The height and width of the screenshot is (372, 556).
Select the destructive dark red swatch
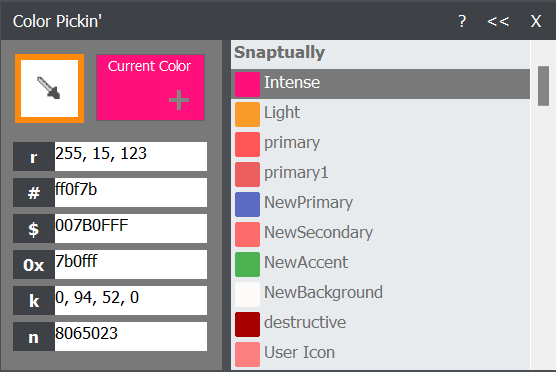click(247, 324)
